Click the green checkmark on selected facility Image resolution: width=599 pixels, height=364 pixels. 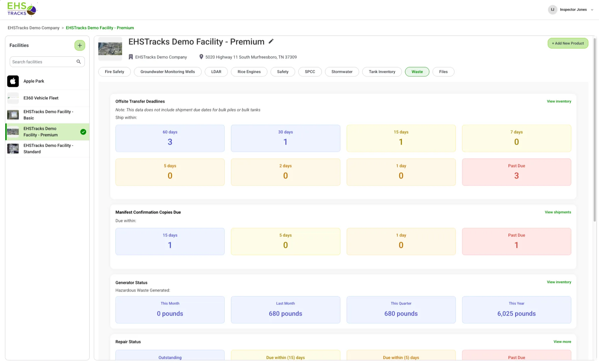83,132
